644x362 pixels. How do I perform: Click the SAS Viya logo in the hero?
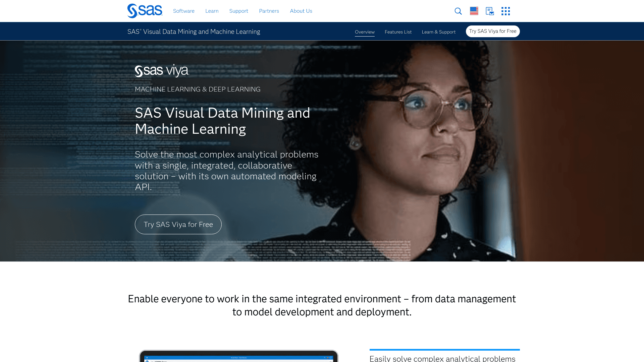click(x=162, y=71)
